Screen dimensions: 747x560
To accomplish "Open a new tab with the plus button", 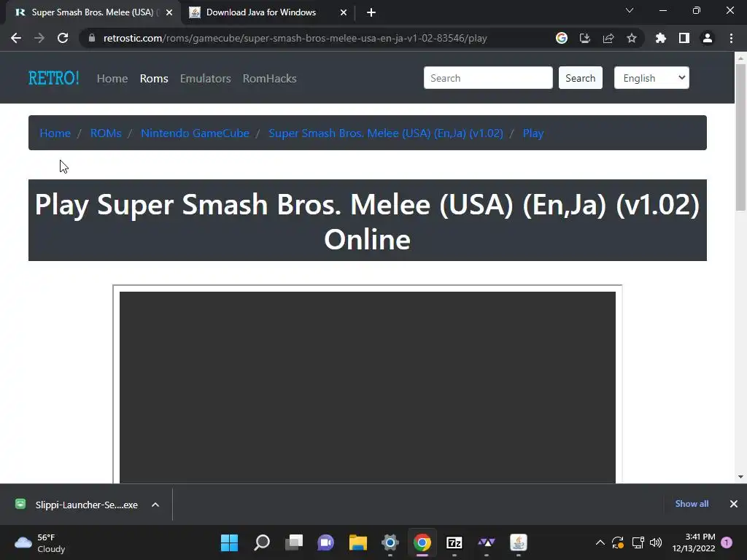I will pyautogui.click(x=371, y=12).
